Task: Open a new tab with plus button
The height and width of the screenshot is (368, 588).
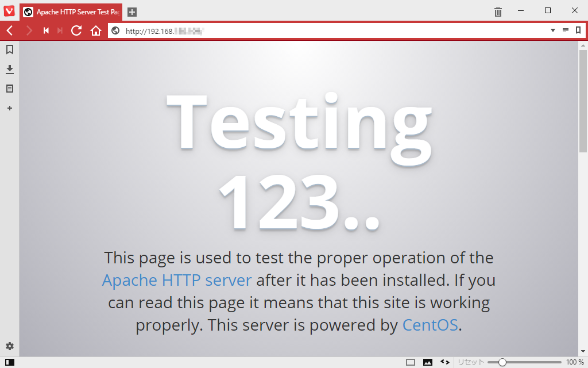Action: [x=132, y=12]
